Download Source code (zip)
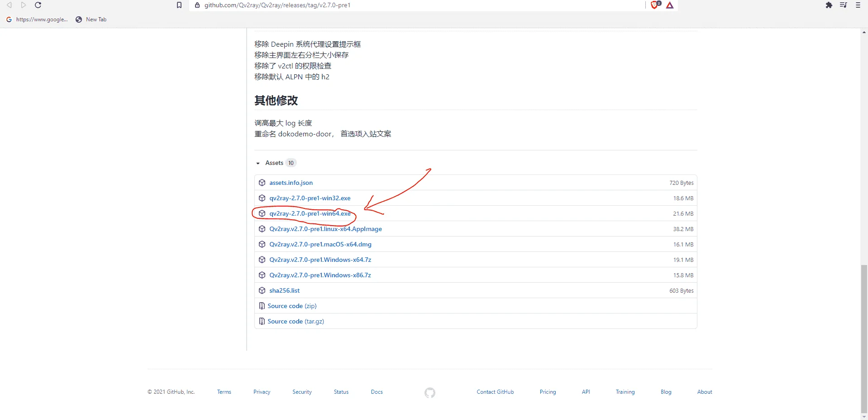 pyautogui.click(x=292, y=306)
